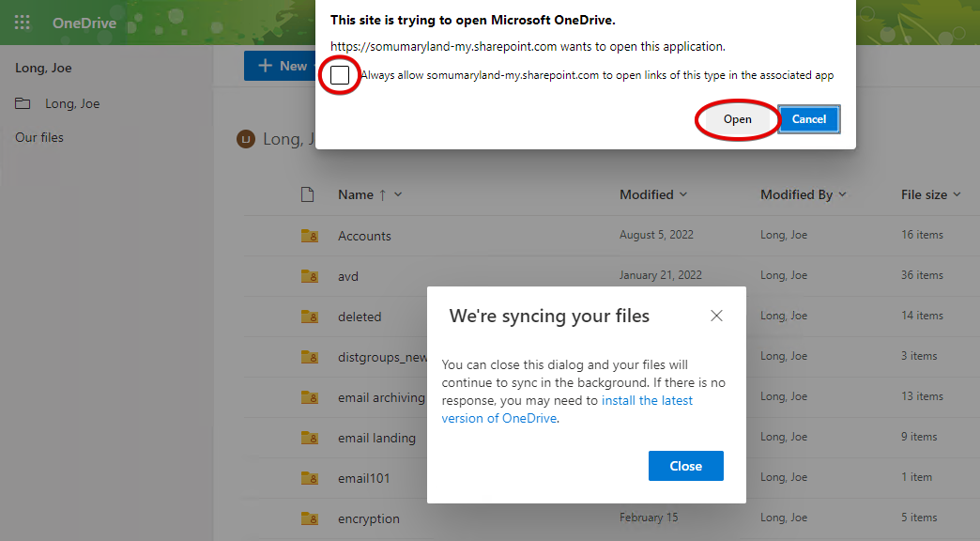Viewport: 980px width, 541px height.
Task: Click the blue Close button
Action: [685, 466]
